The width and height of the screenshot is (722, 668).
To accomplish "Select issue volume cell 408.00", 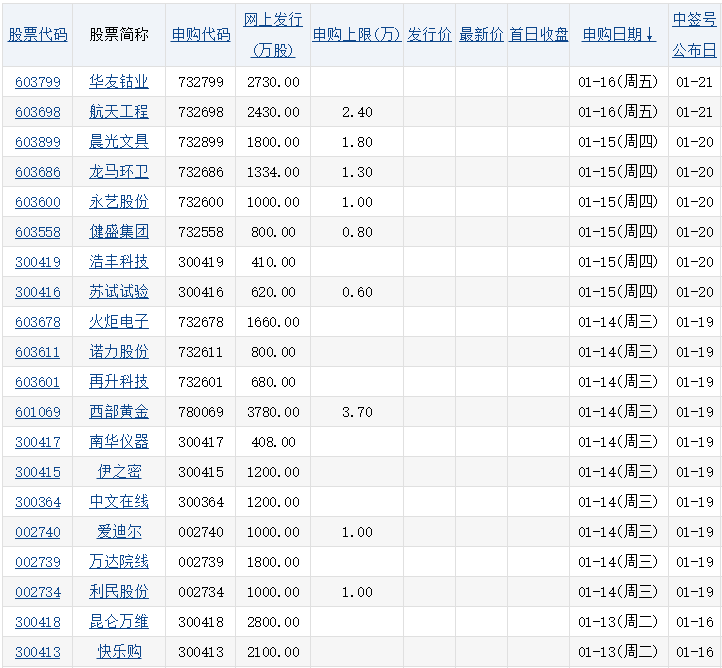I will coord(273,442).
